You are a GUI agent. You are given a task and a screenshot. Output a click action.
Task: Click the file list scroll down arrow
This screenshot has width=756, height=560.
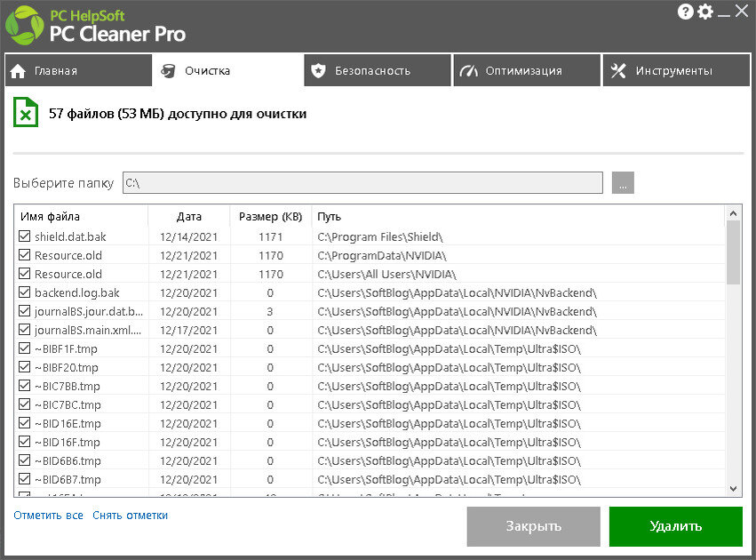pyautogui.click(x=733, y=489)
